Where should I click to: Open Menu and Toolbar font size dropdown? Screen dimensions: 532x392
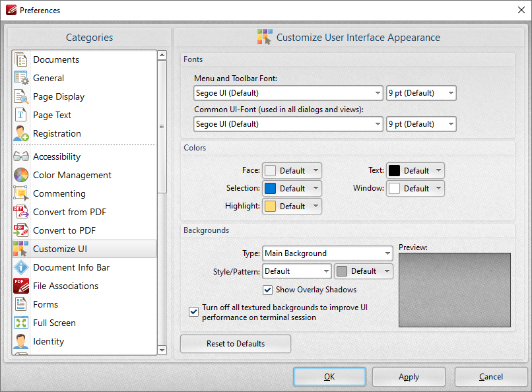(421, 93)
